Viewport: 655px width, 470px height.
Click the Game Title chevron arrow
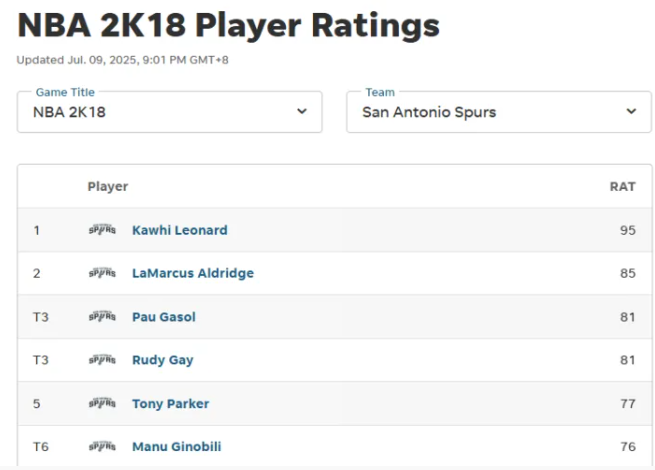click(302, 112)
